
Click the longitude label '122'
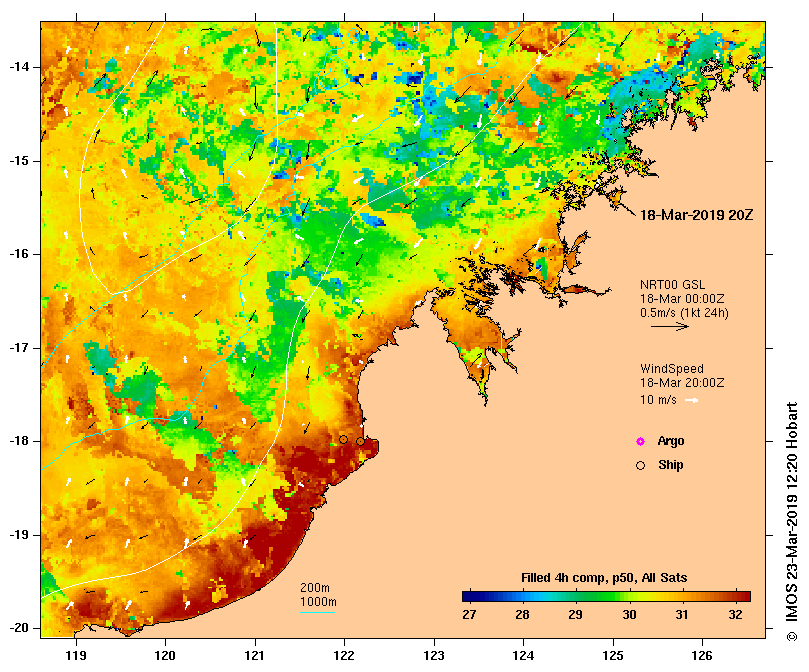344,656
